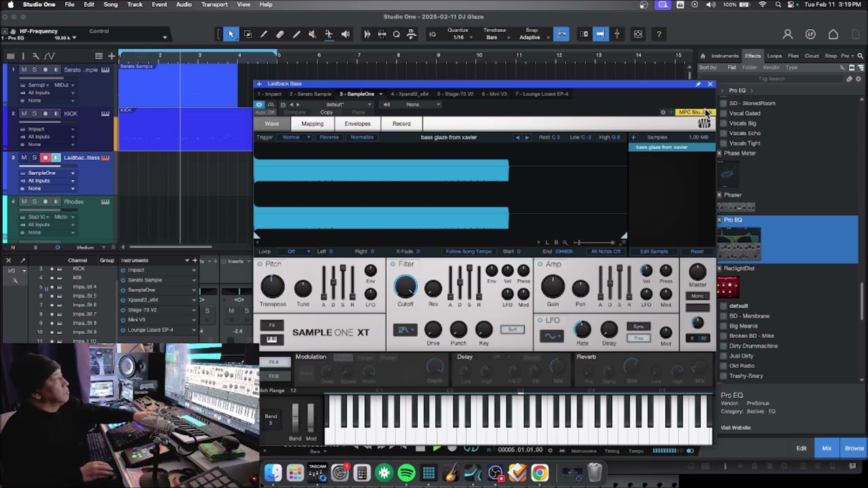The width and height of the screenshot is (868, 488).
Task: Select the Bend tool
Action: tap(329, 34)
